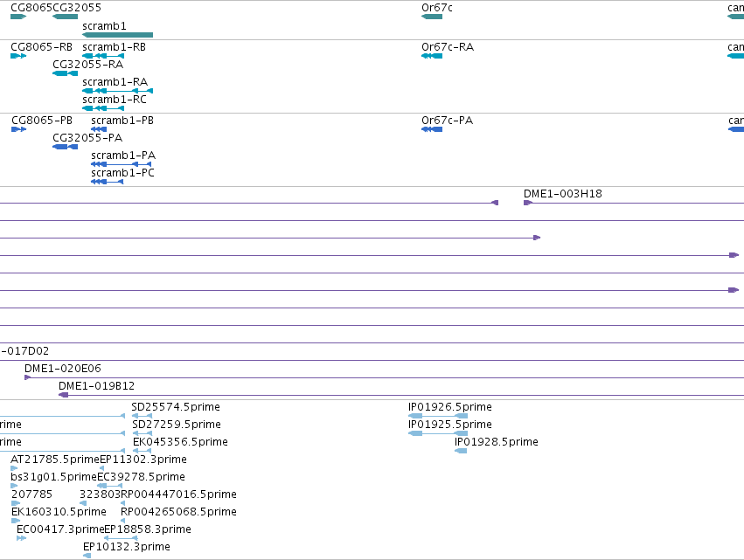Click the scramb1-PA protein label
The width and height of the screenshot is (744, 560).
123,156
